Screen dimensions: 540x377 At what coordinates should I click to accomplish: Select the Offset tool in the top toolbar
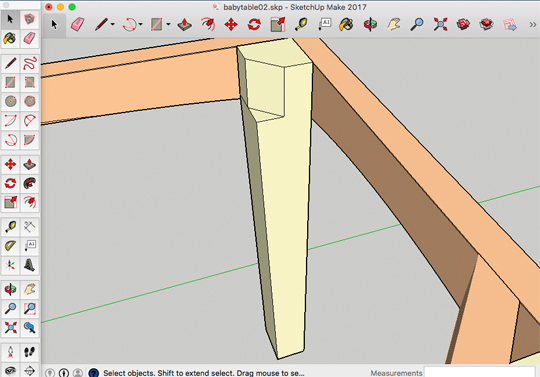tap(208, 25)
